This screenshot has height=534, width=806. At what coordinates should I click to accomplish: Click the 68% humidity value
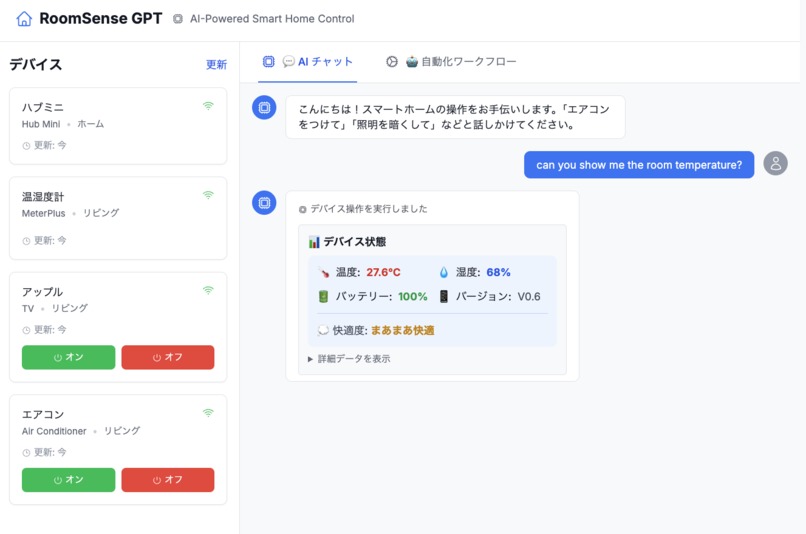pyautogui.click(x=498, y=272)
